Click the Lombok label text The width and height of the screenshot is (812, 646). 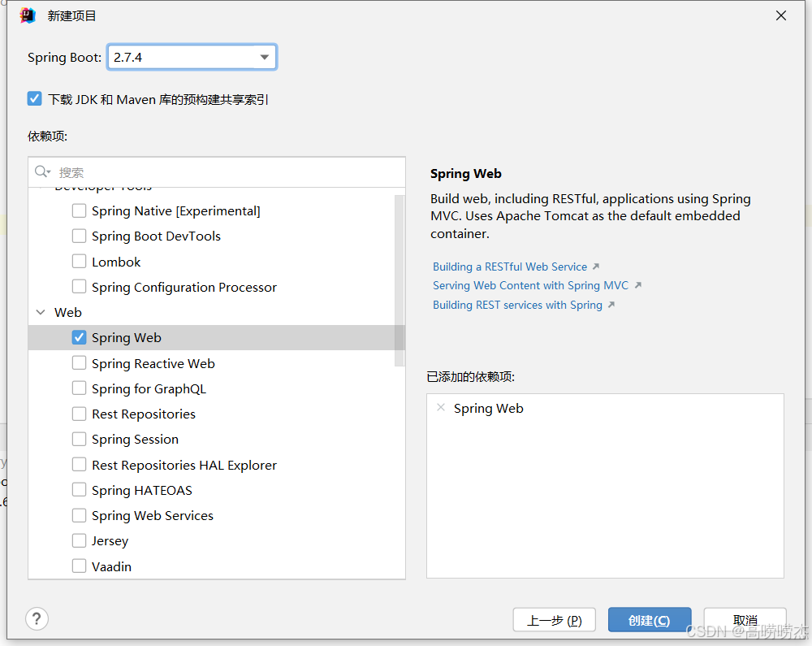coord(116,262)
